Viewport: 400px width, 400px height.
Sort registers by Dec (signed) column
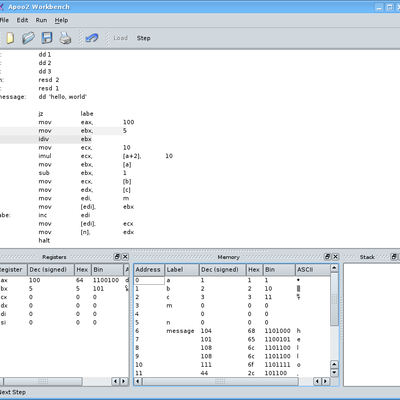50,269
